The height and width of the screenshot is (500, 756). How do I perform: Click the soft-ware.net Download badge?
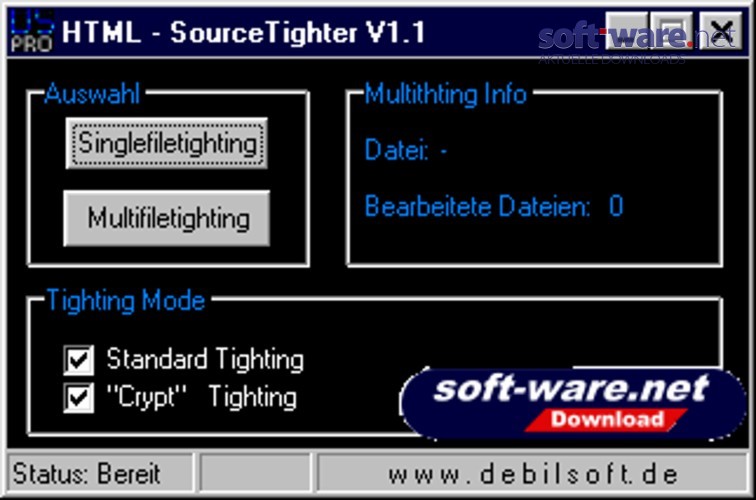(x=573, y=404)
